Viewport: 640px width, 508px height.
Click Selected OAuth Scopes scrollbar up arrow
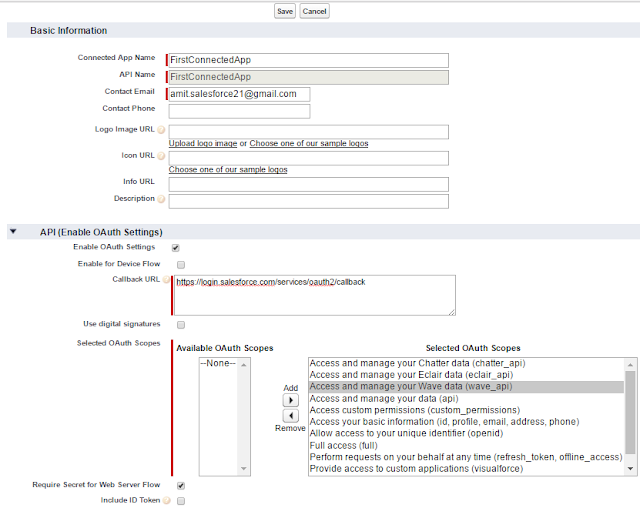[x=631, y=364]
